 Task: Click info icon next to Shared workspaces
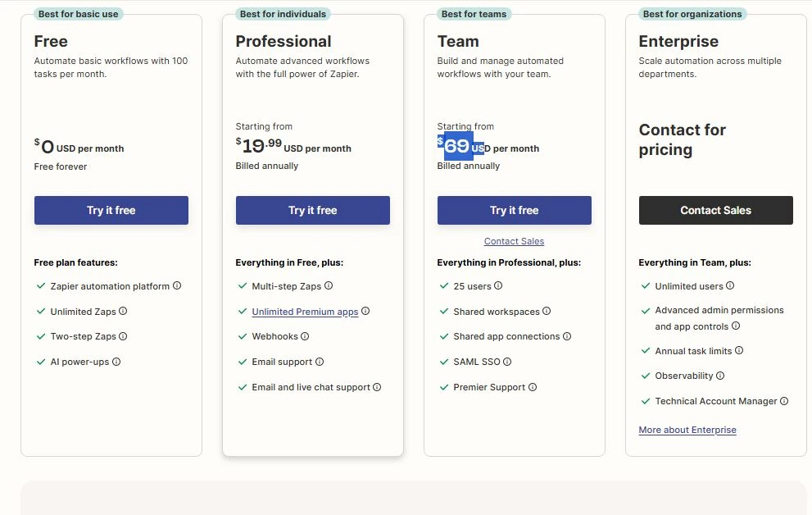547,312
